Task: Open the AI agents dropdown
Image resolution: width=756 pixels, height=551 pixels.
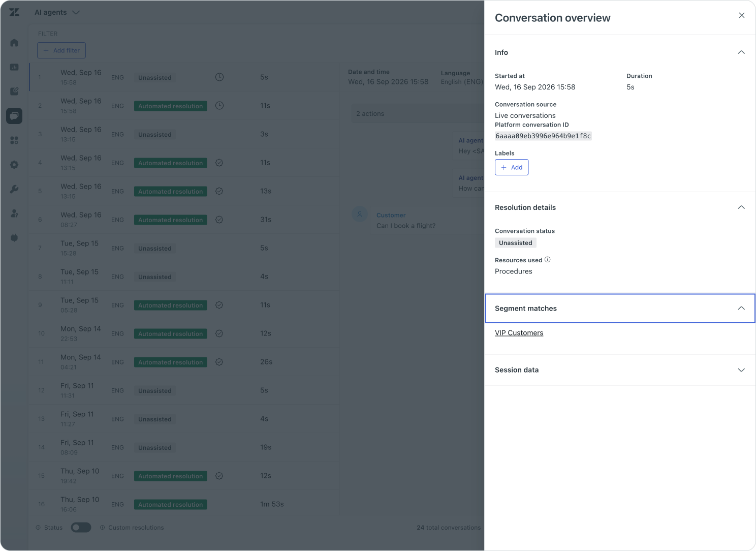Action: tap(57, 12)
